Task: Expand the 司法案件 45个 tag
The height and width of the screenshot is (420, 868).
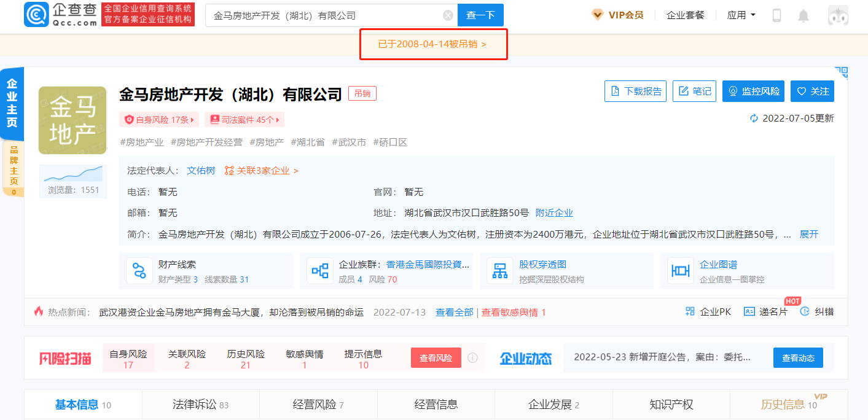Action: (244, 120)
